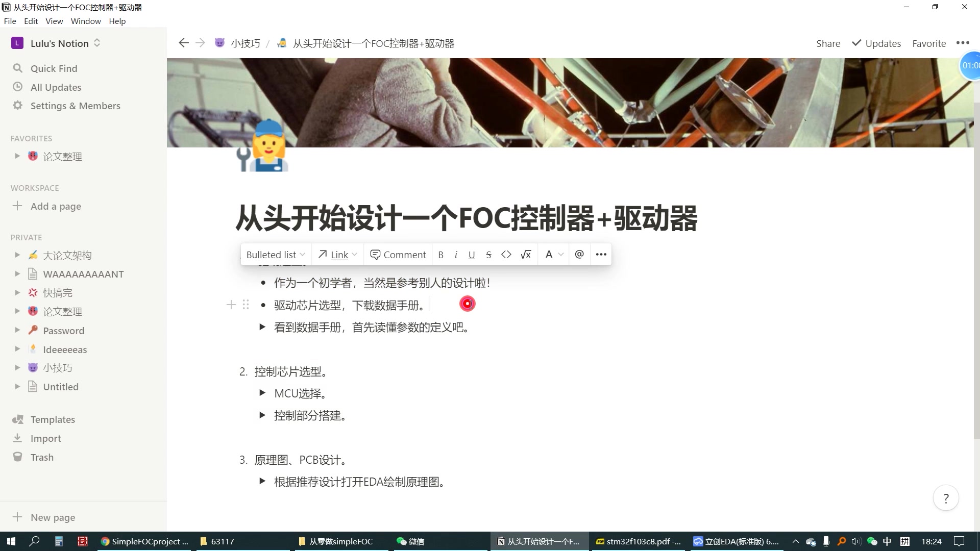This screenshot has height=551, width=980.
Task: Apply italic formatting
Action: [456, 254]
